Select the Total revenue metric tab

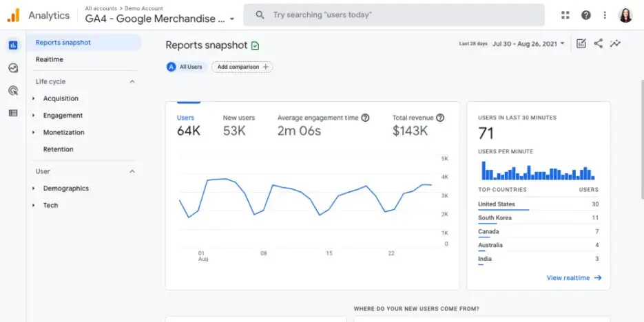(418, 125)
